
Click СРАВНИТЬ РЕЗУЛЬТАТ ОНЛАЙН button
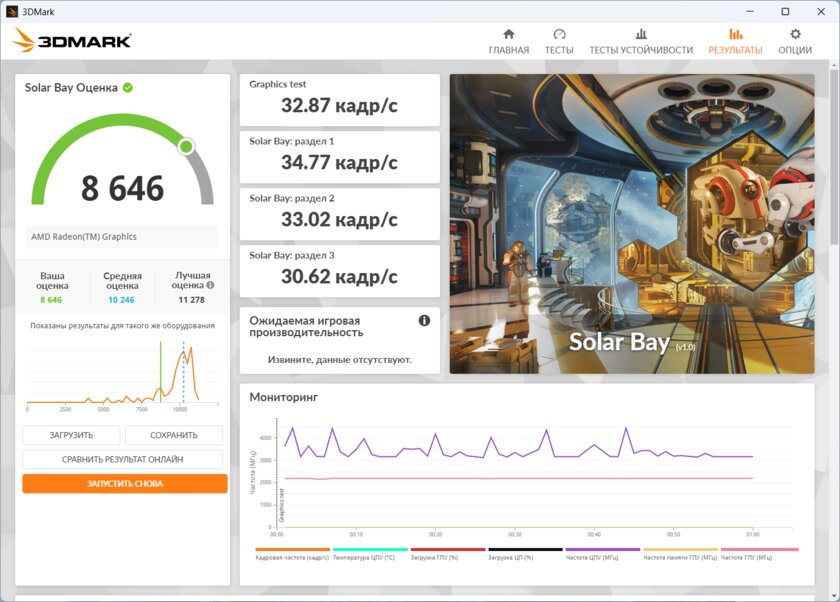[122, 459]
